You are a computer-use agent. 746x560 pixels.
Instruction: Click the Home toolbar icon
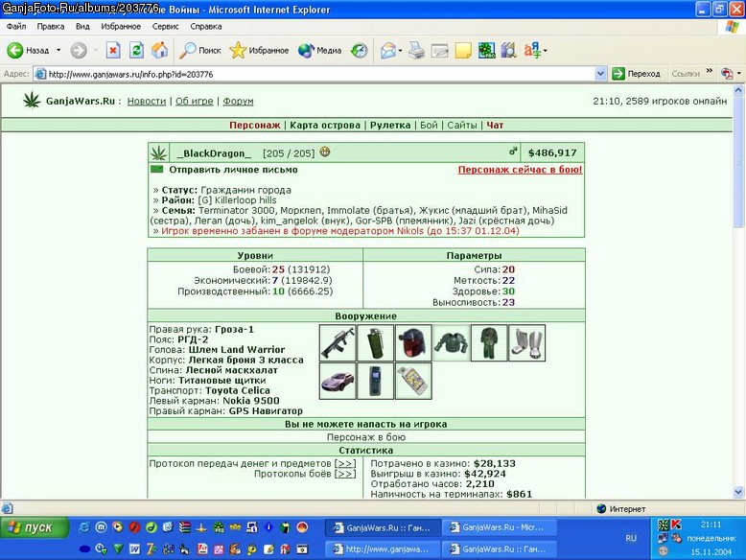160,50
